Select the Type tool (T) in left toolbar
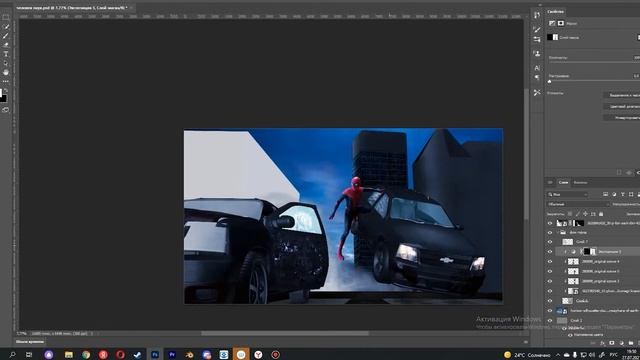640x360 pixels. 6,54
